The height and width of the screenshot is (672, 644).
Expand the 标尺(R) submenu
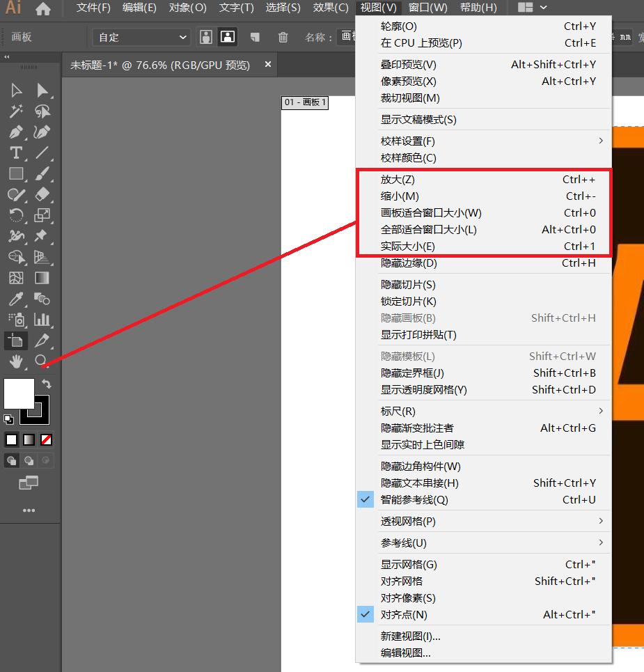[x=483, y=411]
